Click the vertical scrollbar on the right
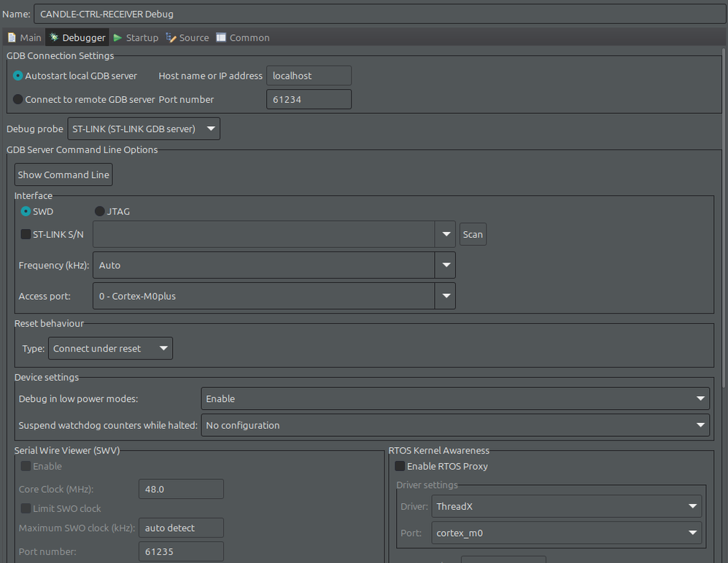Image resolution: width=728 pixels, height=563 pixels. point(724,218)
